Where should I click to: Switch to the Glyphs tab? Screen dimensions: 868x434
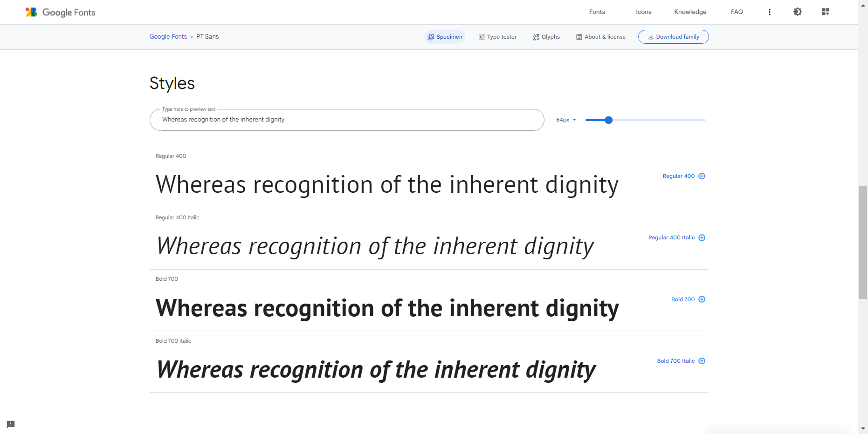click(546, 37)
